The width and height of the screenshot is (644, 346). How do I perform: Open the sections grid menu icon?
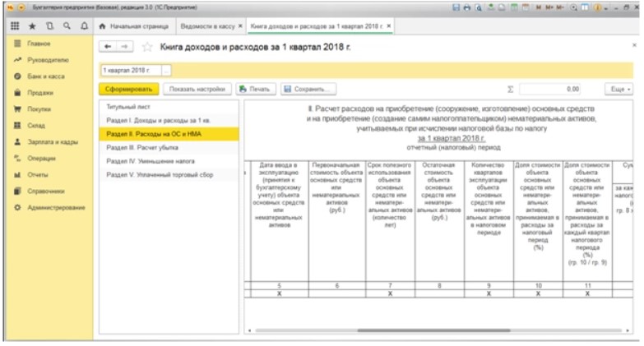[x=15, y=26]
